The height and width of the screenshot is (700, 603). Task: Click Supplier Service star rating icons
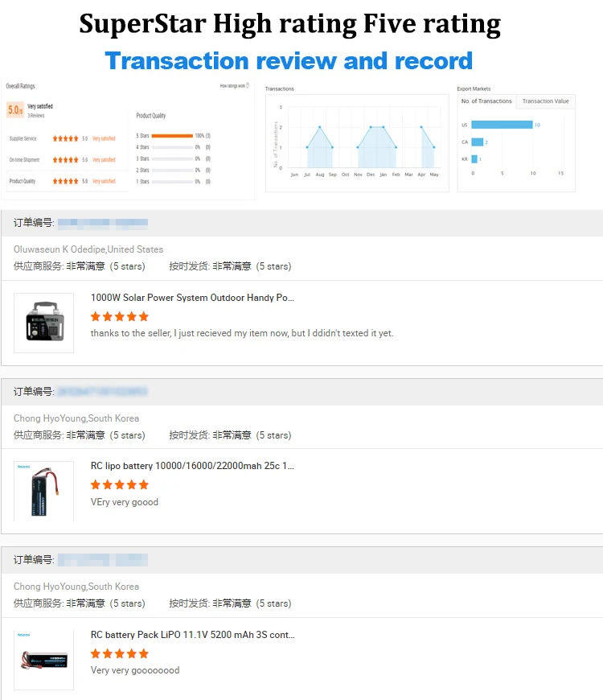pyautogui.click(x=65, y=138)
